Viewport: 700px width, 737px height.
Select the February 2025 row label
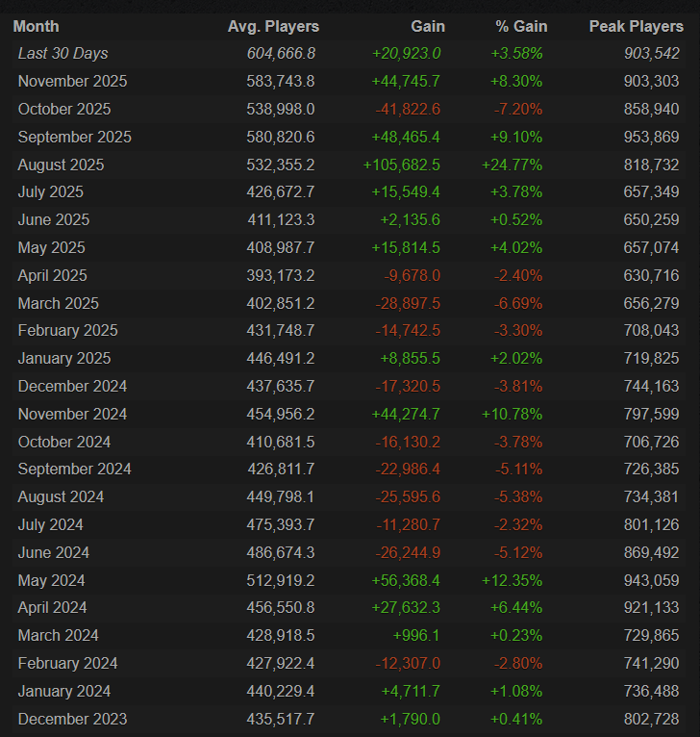tap(67, 330)
